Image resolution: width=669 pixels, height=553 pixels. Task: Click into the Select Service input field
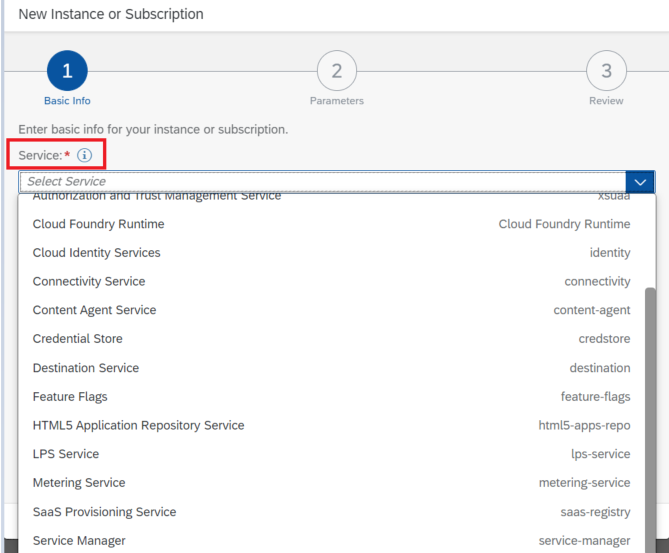point(323,182)
